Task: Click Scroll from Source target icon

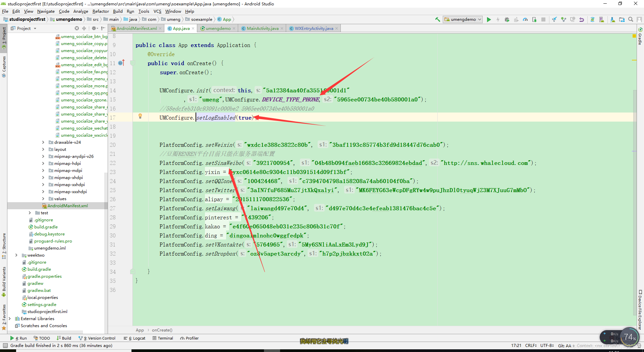Action: click(x=77, y=28)
